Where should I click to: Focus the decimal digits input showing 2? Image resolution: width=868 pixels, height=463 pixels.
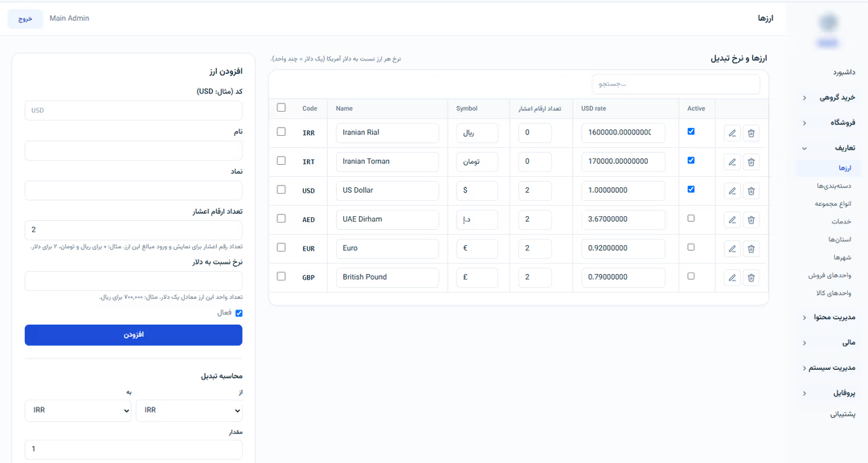[133, 230]
